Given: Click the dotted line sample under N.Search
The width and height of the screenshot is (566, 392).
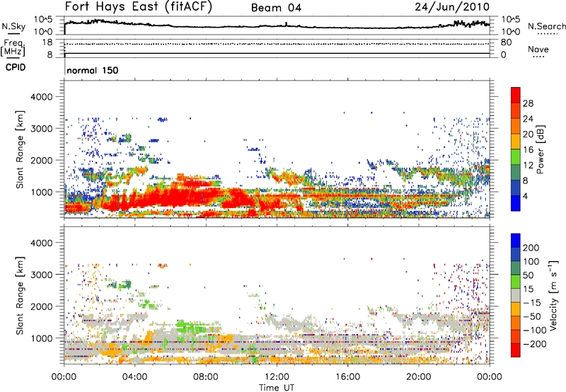Looking at the screenshot, I should 547,34.
